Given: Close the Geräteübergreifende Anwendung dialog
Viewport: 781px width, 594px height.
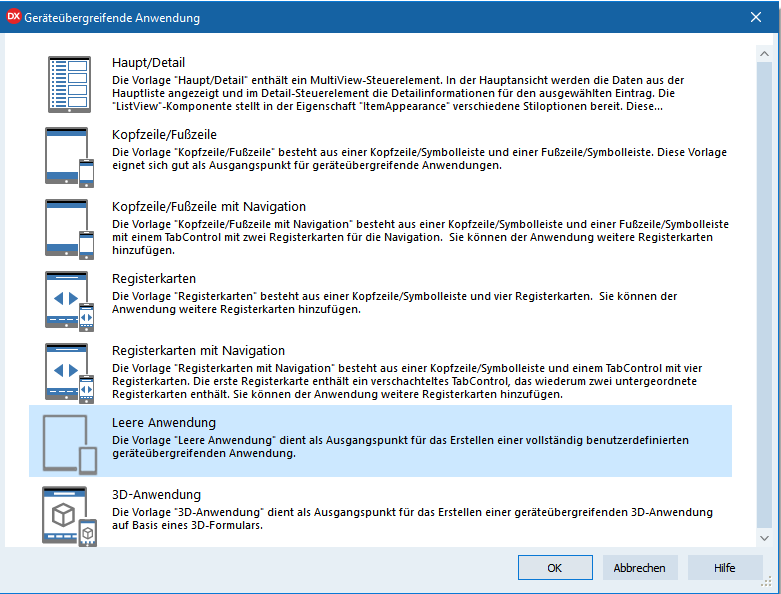Looking at the screenshot, I should coord(757,17).
